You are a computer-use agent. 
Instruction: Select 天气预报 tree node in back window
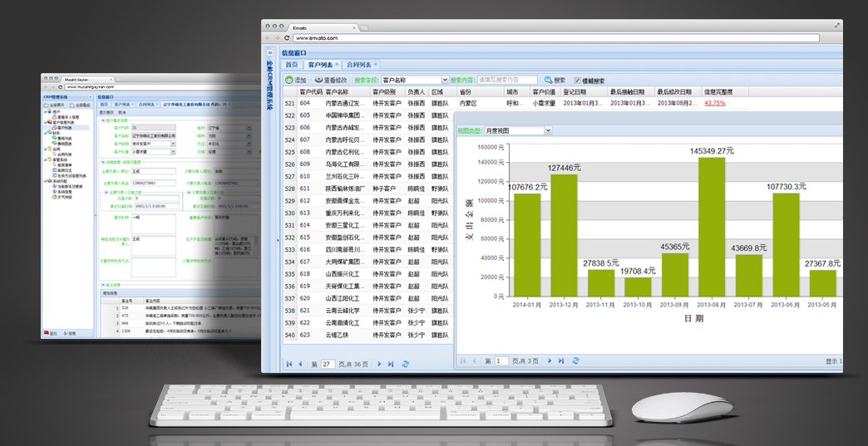[x=62, y=198]
